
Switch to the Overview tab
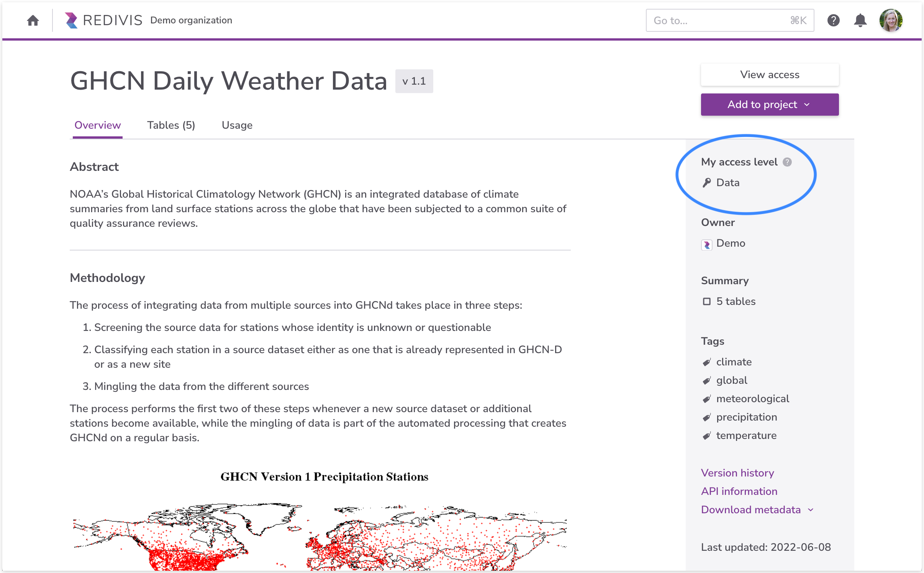(97, 125)
